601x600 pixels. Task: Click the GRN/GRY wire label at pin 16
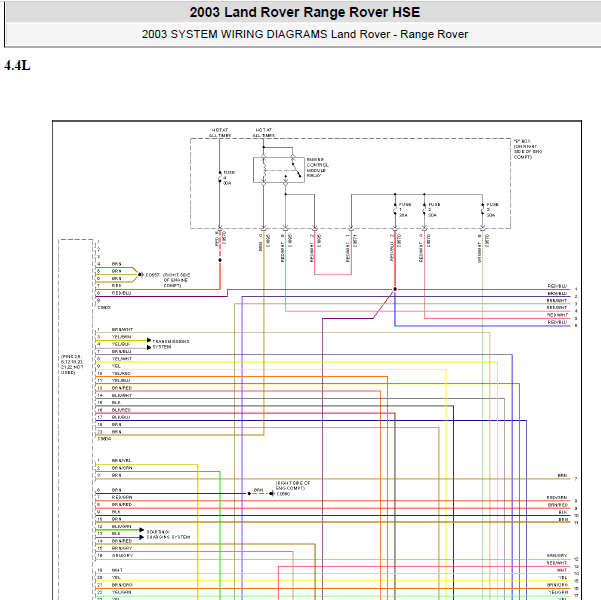click(122, 556)
